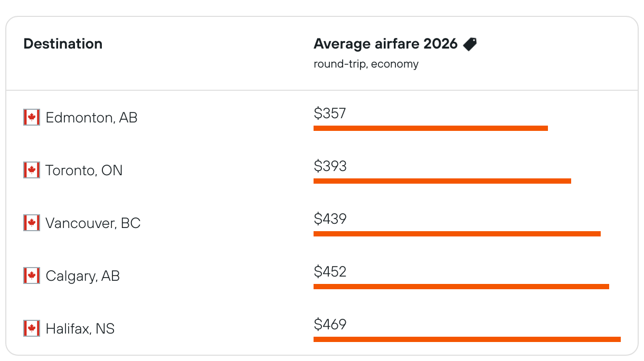Click the $469 airfare bar

click(x=467, y=339)
